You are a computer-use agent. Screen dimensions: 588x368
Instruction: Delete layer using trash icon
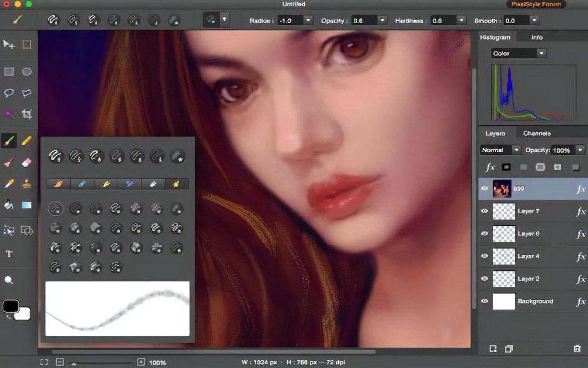[577, 349]
